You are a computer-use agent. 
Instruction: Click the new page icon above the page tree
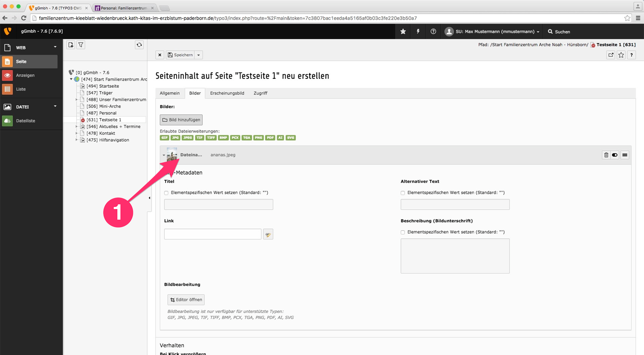pos(71,45)
